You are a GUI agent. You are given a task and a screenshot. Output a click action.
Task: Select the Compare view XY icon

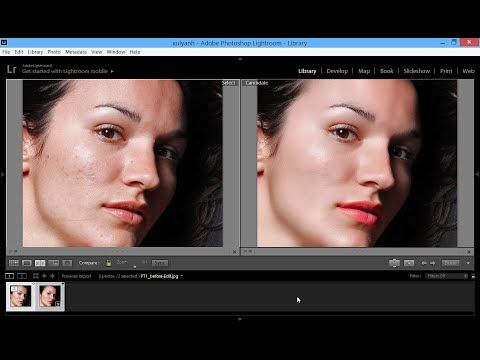(x=40, y=263)
